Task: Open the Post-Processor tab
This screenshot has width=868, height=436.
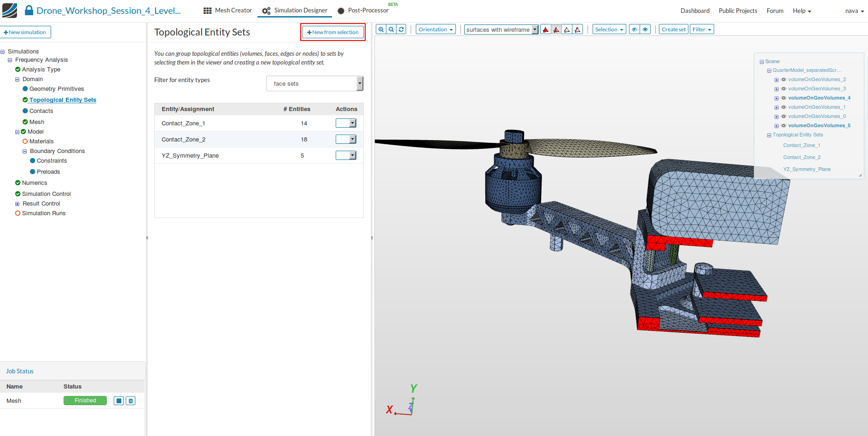Action: [363, 11]
